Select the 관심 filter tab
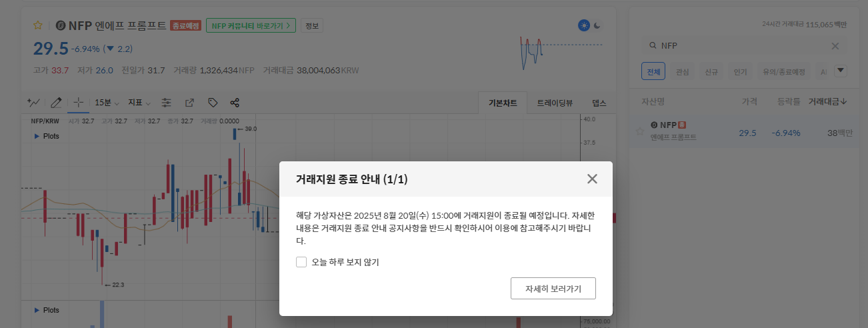This screenshot has height=328, width=868. coord(682,71)
